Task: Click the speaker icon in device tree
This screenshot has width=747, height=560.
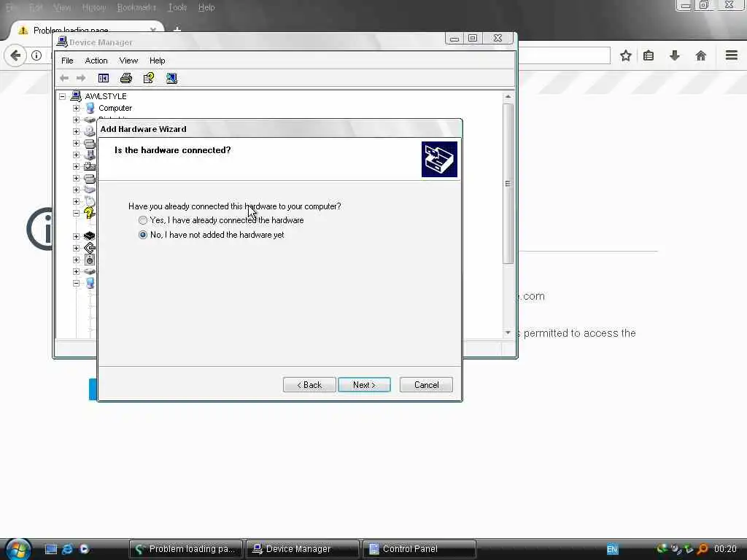Action: coord(90,260)
